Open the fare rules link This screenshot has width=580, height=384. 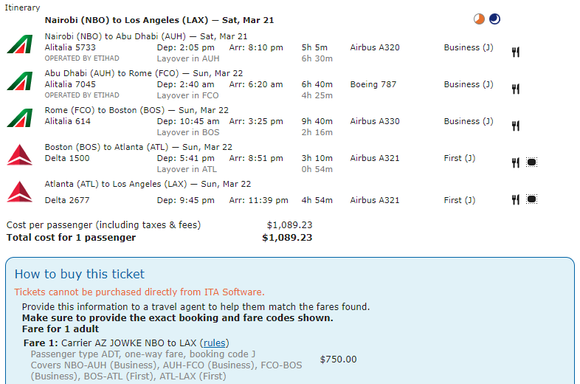point(214,343)
